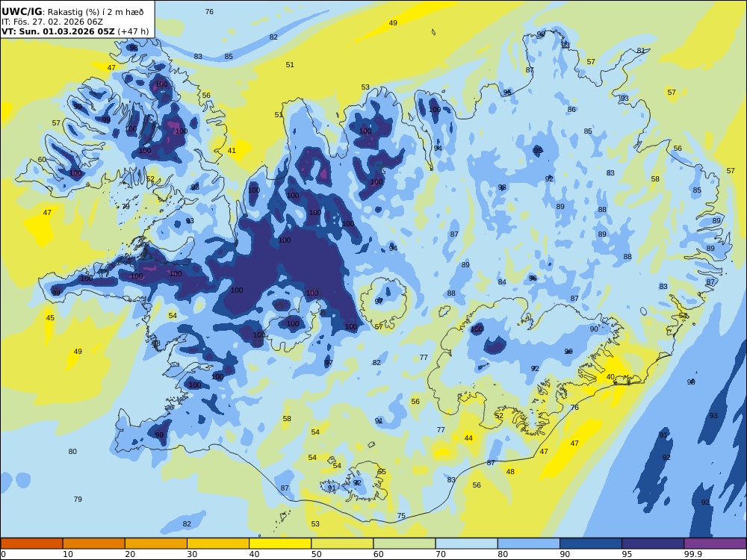Click the 50–60 pale yellow legend swatch
Viewport: 747px width, 560px height.
click(x=342, y=544)
